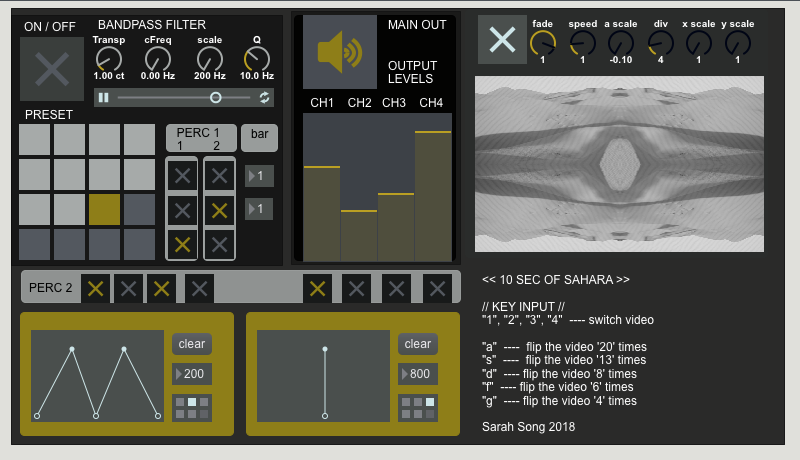Click the bar button

click(259, 138)
